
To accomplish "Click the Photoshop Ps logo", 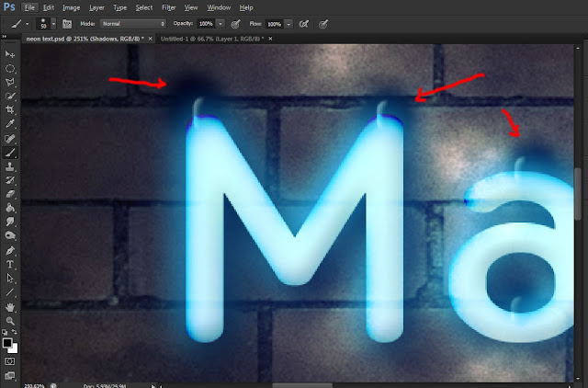I will pos(9,7).
